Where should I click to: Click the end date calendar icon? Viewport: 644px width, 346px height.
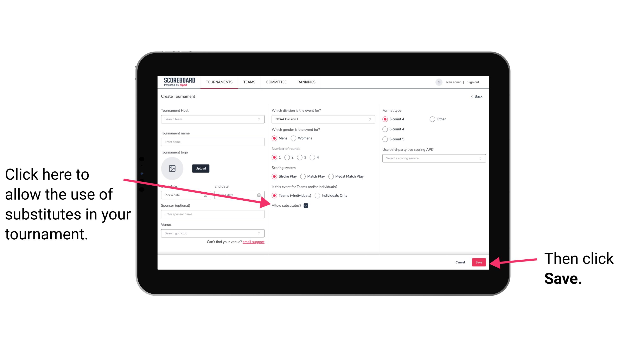260,195
